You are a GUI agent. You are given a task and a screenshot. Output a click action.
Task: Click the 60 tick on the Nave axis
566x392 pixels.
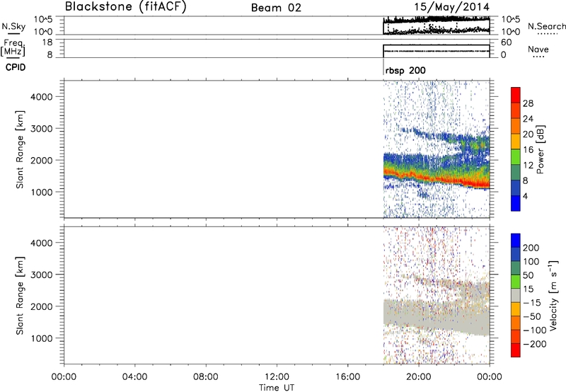[x=507, y=42]
